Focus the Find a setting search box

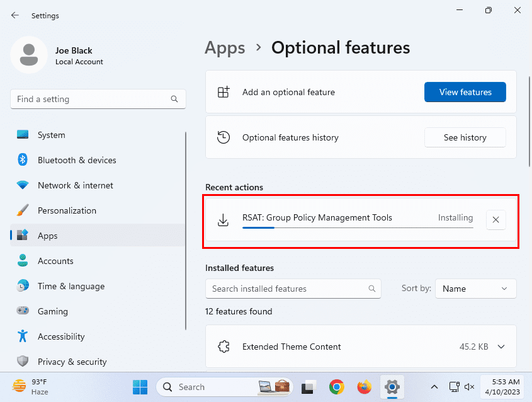point(98,99)
